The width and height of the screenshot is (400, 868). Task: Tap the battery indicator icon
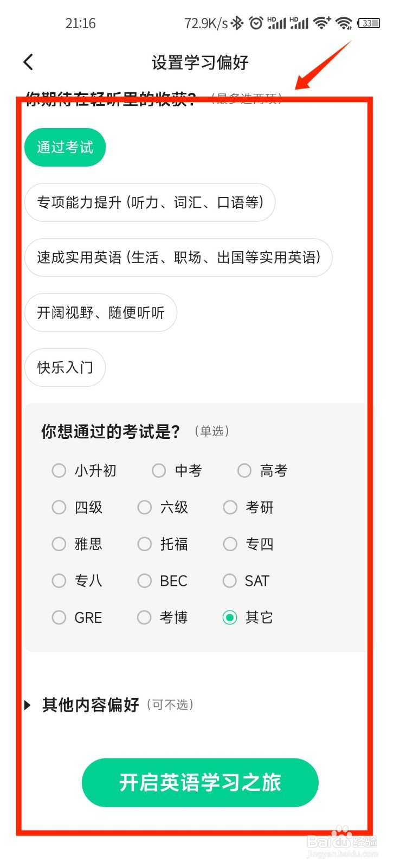[369, 23]
